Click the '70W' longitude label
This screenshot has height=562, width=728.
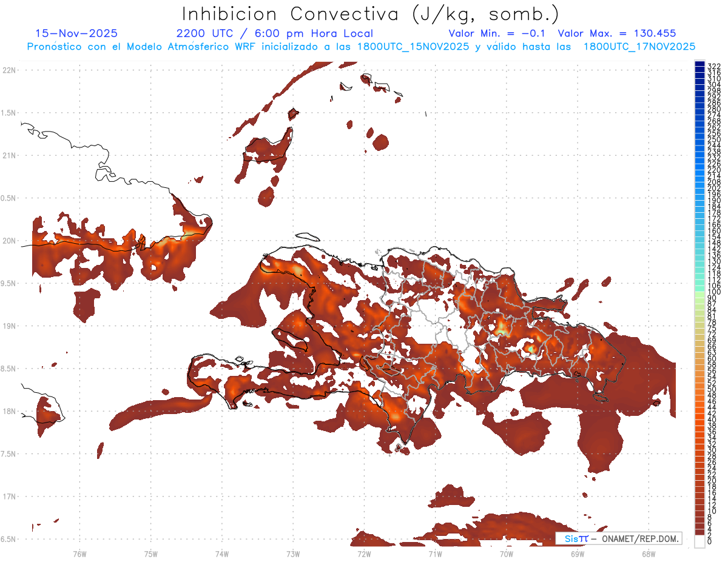click(x=506, y=554)
